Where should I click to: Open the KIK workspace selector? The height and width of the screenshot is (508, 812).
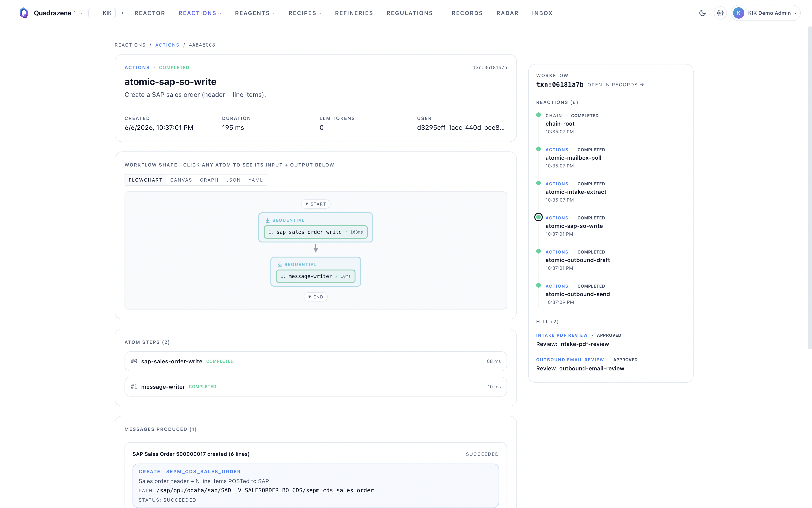102,13
